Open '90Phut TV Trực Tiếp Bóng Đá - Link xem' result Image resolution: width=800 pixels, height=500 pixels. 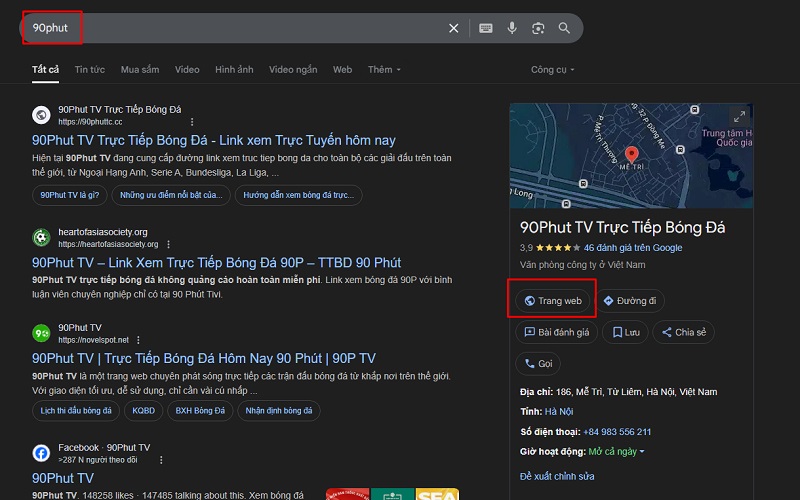point(214,140)
